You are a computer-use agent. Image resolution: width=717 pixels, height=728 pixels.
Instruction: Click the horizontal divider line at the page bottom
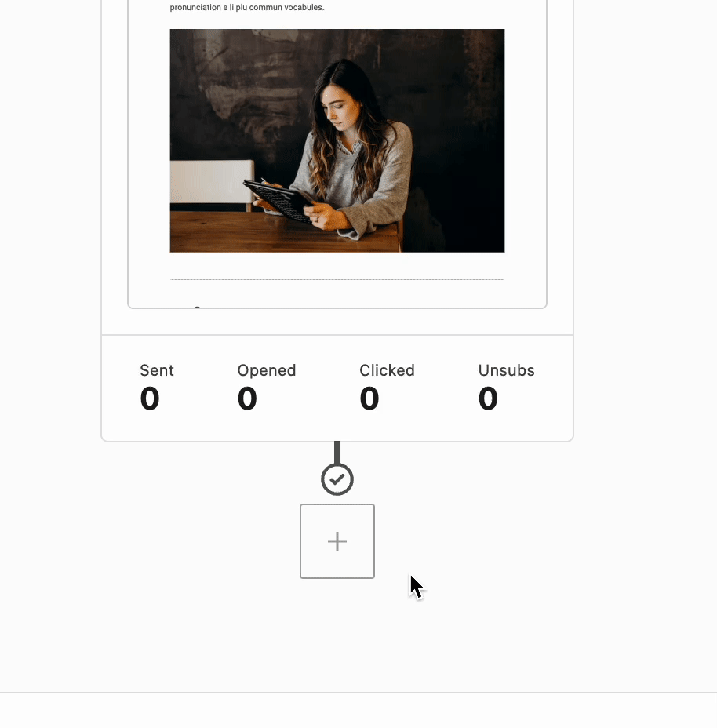358,693
